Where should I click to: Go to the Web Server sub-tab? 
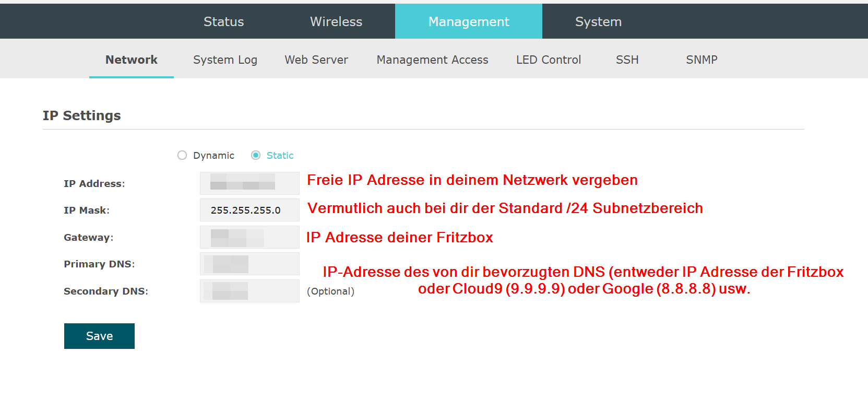[x=316, y=60]
